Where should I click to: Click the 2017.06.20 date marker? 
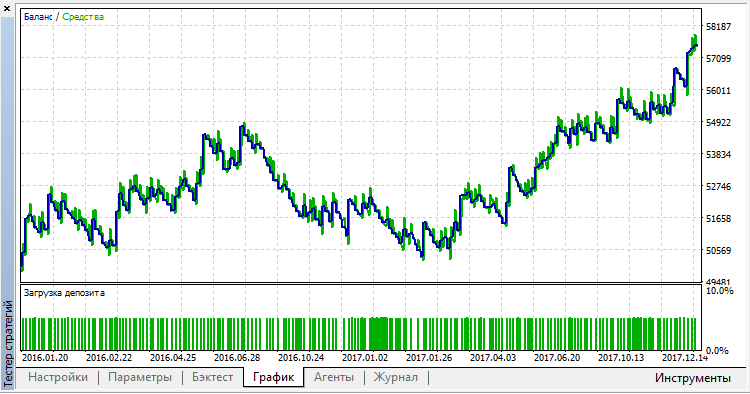557,357
